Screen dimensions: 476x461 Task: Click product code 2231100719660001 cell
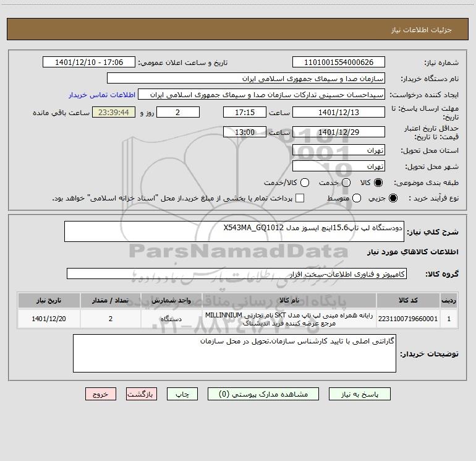[x=408, y=319]
